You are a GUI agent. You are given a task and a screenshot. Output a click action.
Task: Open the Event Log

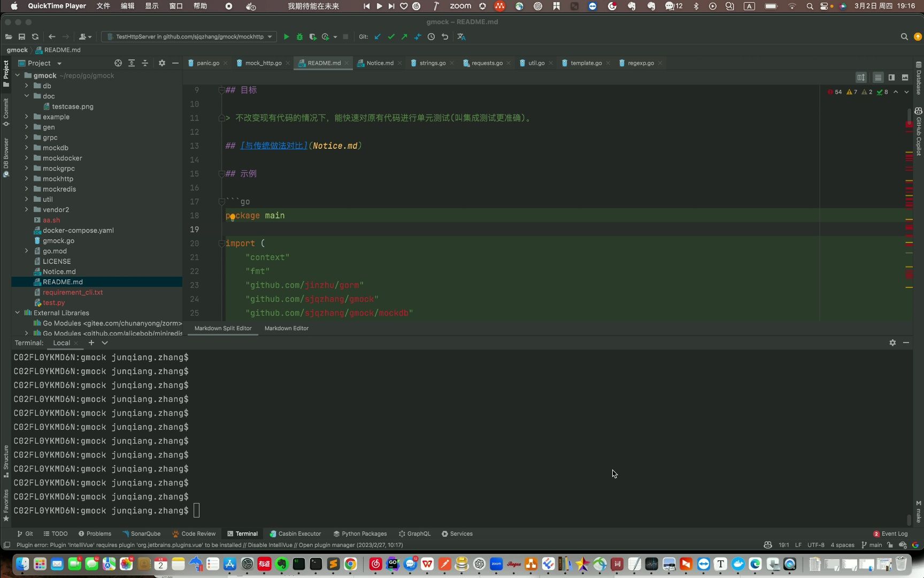click(890, 534)
